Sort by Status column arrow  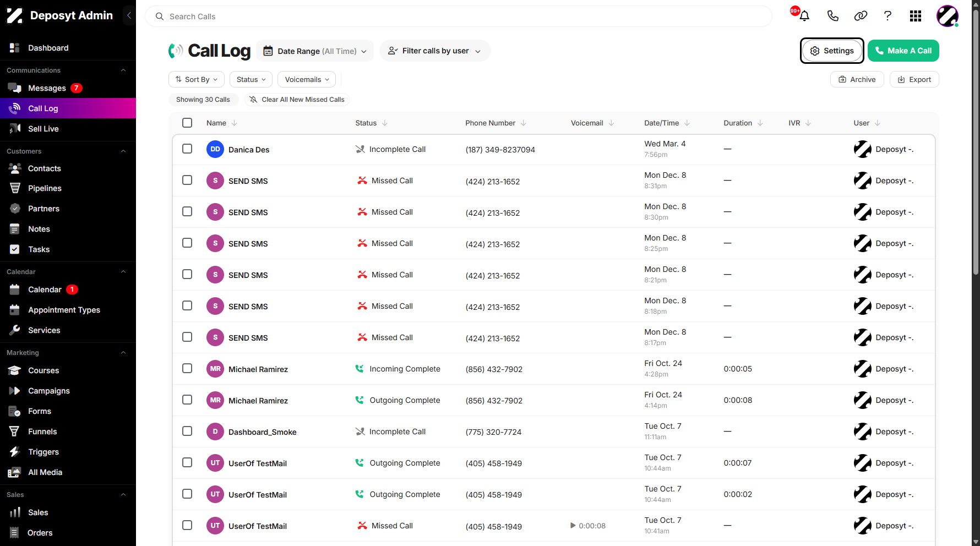pyautogui.click(x=385, y=123)
